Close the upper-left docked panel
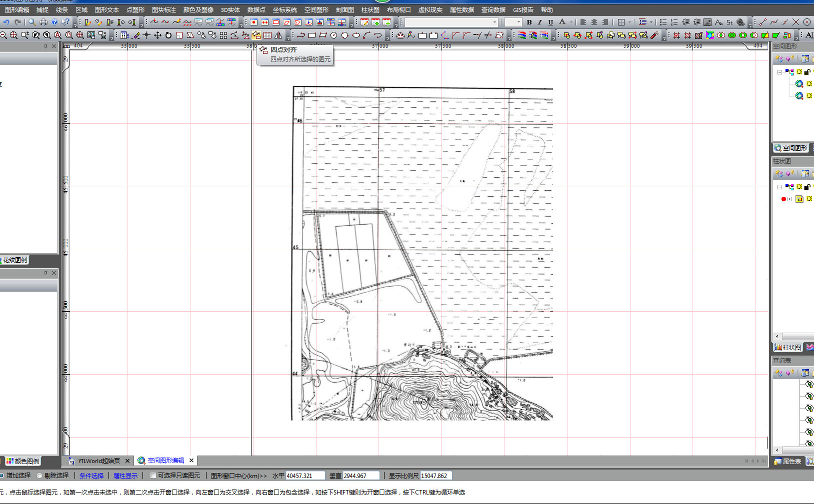 coord(54,46)
